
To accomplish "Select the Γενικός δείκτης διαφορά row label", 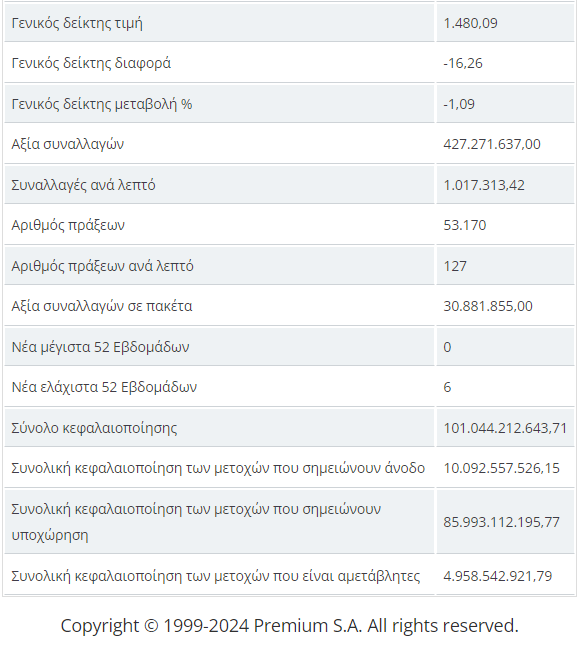I will tap(91, 63).
